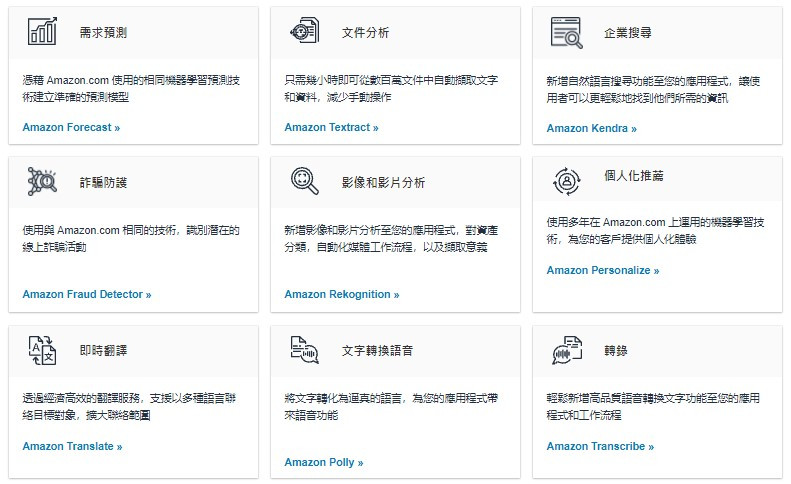Click the personalized recommendations user icon
The height and width of the screenshot is (484, 791).
(567, 181)
